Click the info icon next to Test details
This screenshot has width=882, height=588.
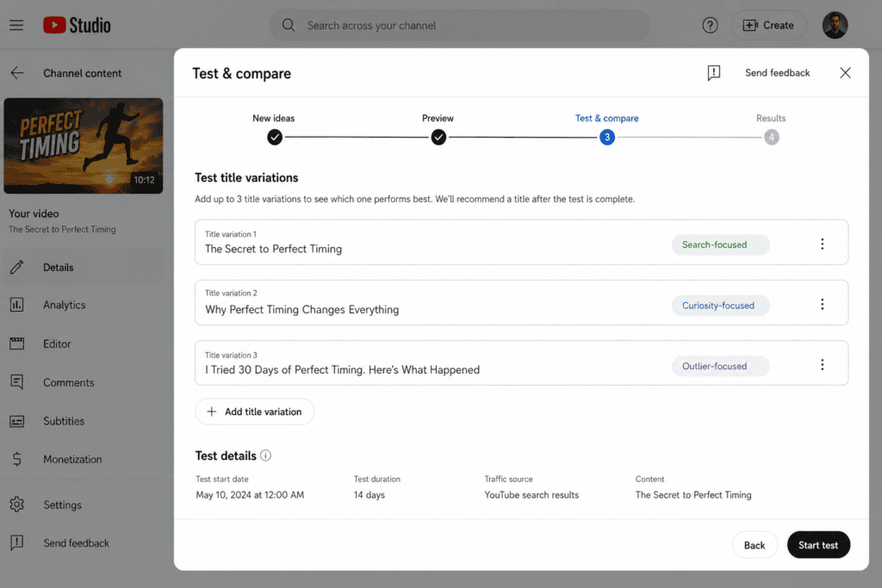tap(265, 455)
